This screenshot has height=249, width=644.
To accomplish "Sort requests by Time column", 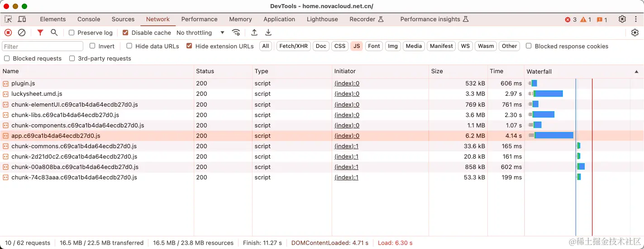I will click(506, 71).
